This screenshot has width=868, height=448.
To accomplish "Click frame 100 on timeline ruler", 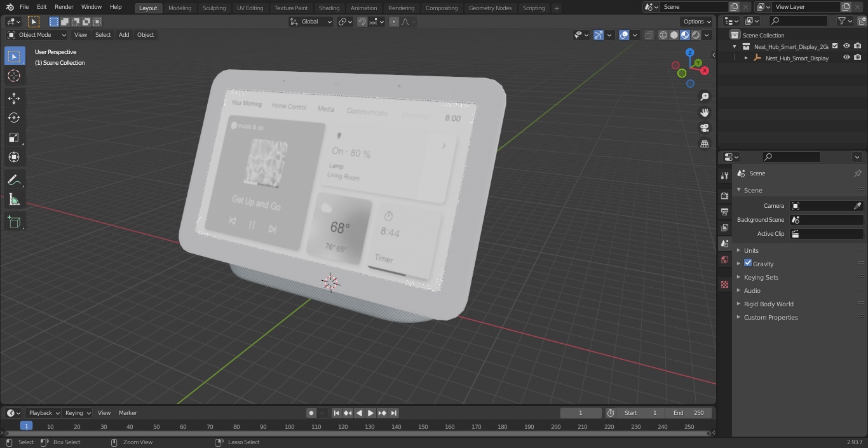I will coord(290,427).
